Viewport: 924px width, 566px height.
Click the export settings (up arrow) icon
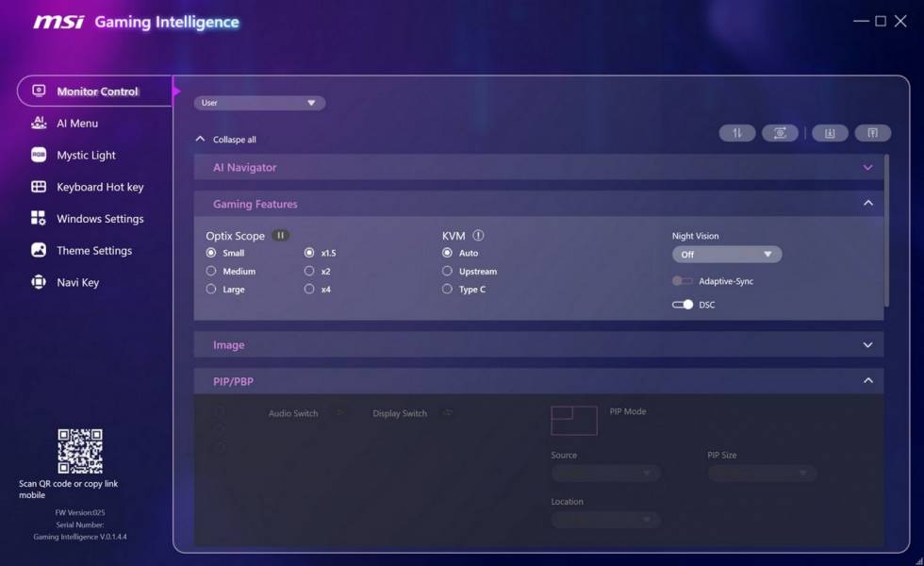pyautogui.click(x=872, y=133)
